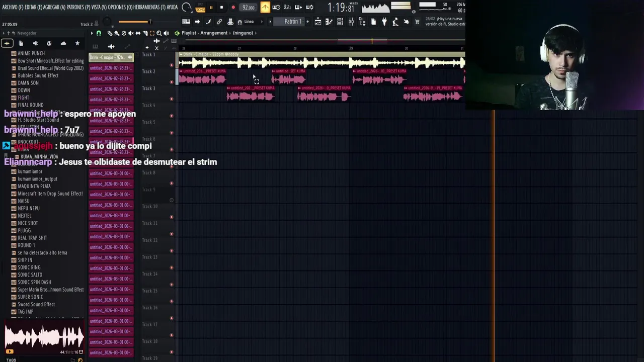The width and height of the screenshot is (644, 362).
Task: Toggle the highlighted metronome icon
Action: [x=265, y=8]
